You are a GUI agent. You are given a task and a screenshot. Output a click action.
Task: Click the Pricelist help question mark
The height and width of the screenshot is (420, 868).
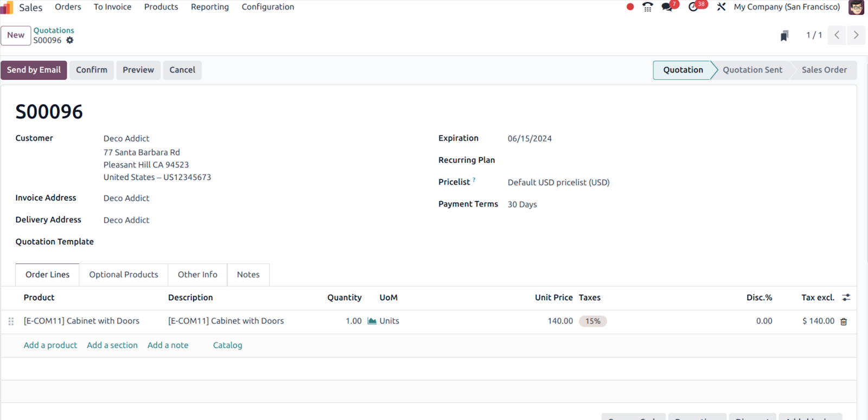coord(474,179)
